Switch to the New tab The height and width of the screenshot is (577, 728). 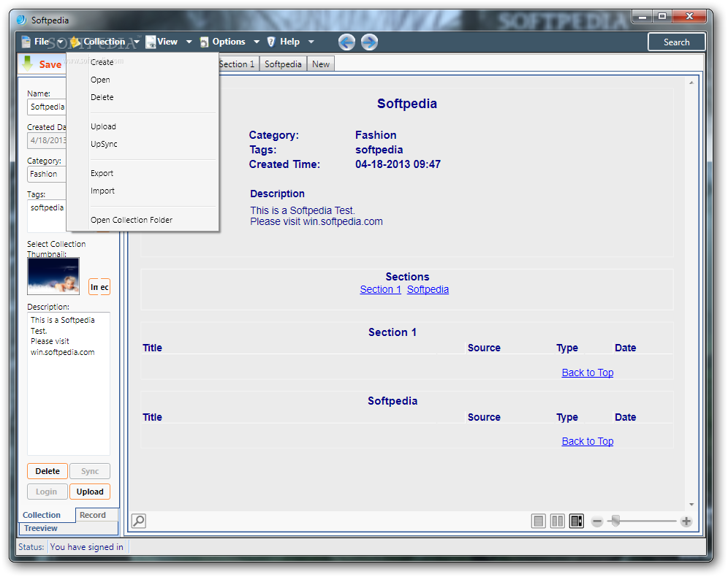click(321, 64)
